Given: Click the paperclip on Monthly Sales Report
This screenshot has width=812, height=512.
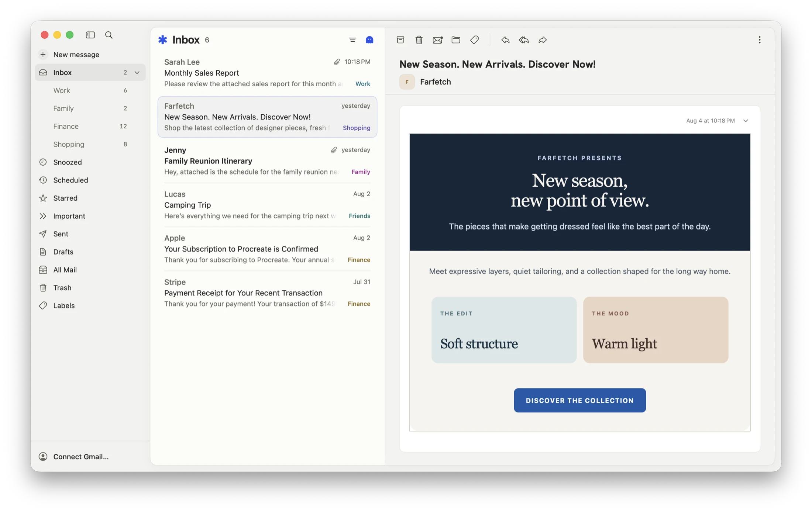Looking at the screenshot, I should (337, 62).
